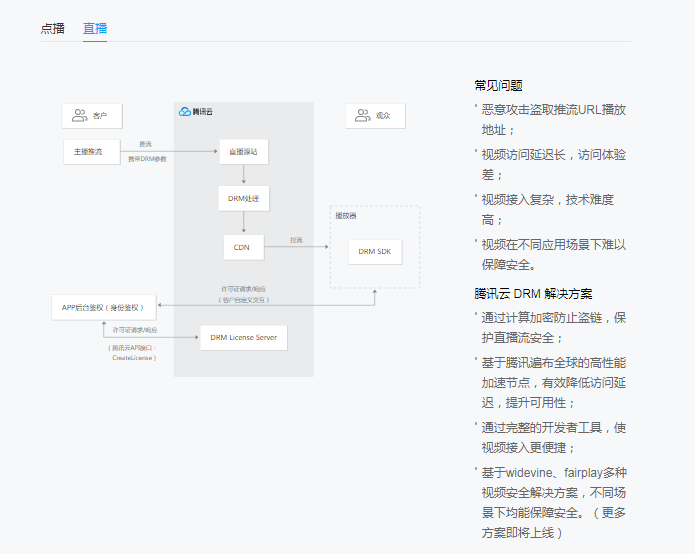
Task: Switch to the 点播 tab
Action: tap(53, 29)
